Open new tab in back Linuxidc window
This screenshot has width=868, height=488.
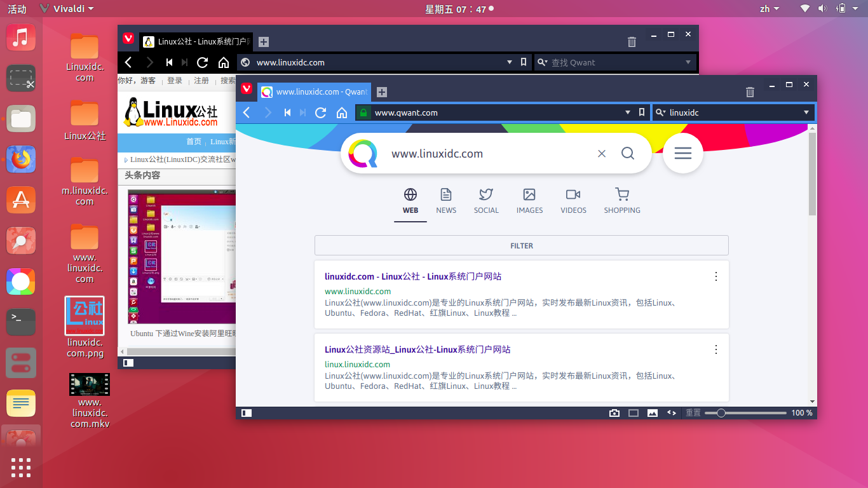264,42
